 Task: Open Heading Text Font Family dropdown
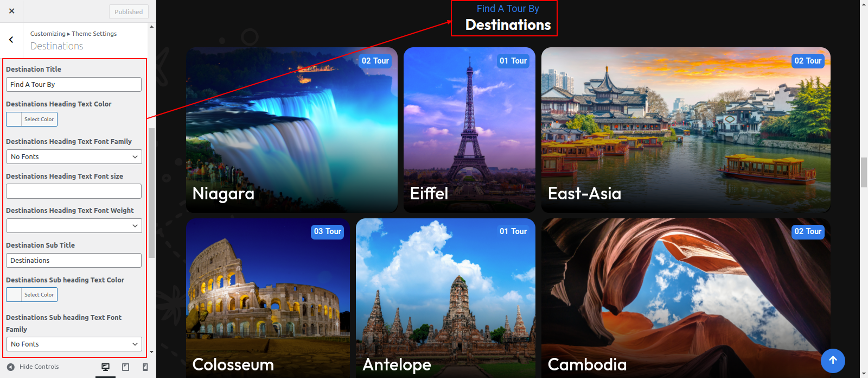(x=74, y=157)
